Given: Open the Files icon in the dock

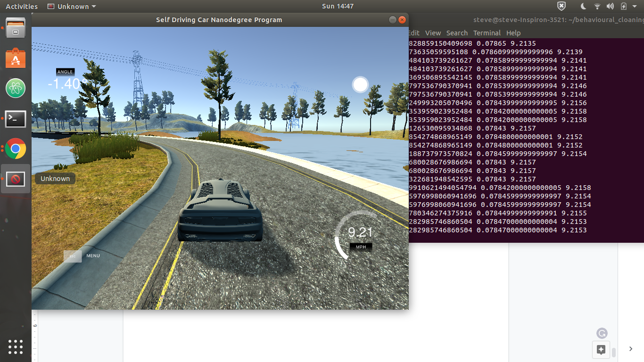Looking at the screenshot, I should (x=16, y=28).
